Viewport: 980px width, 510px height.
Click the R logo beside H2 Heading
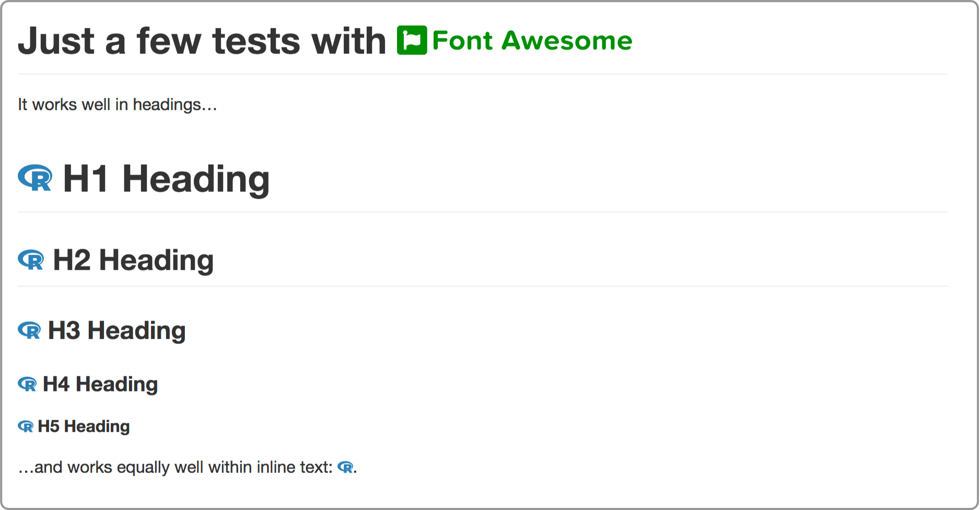(x=31, y=259)
